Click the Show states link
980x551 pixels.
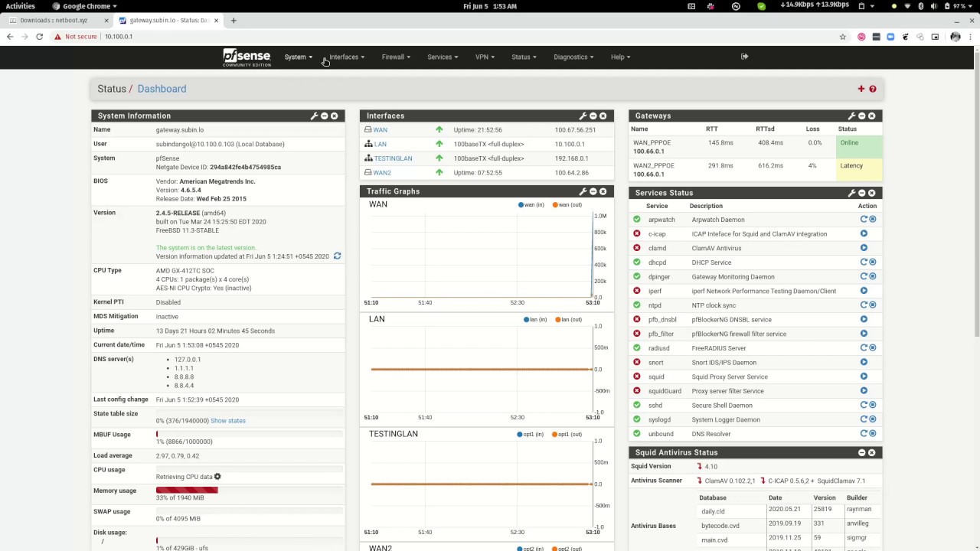tap(228, 421)
